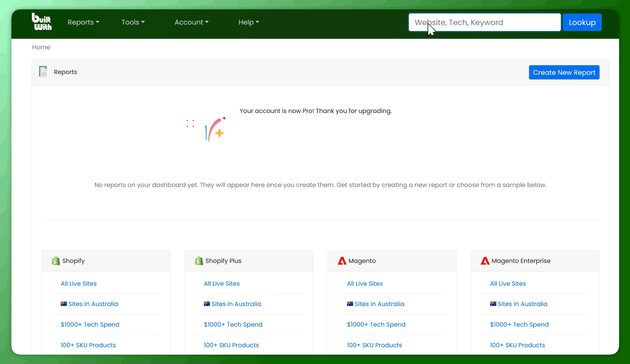Open Magento $1000+ Tech Spend link
Image resolution: width=630 pixels, height=364 pixels.
coord(376,324)
